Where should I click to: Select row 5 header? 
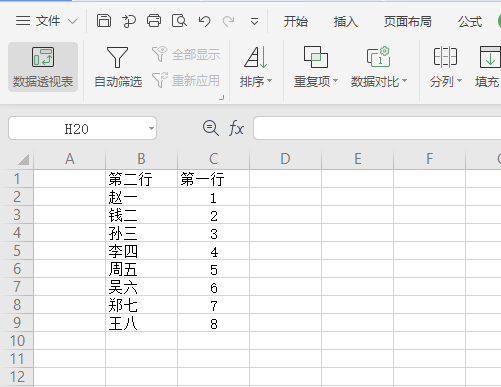coord(17,251)
